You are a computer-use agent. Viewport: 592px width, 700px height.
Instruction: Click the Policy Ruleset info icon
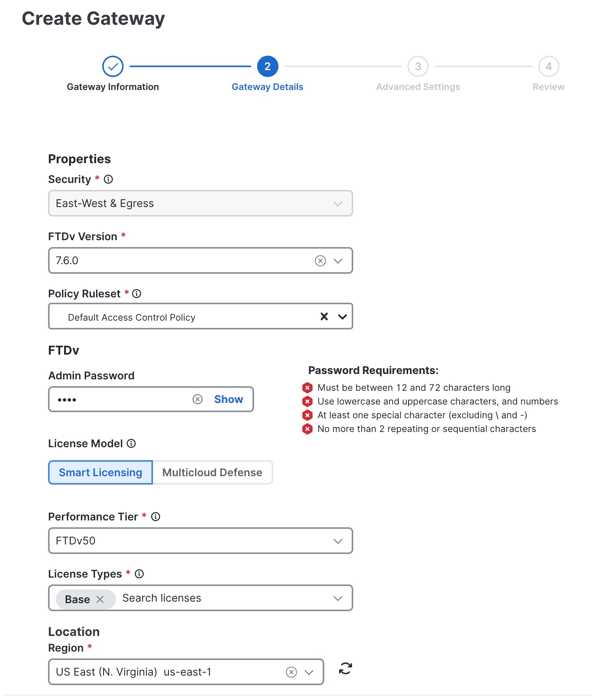coord(137,294)
